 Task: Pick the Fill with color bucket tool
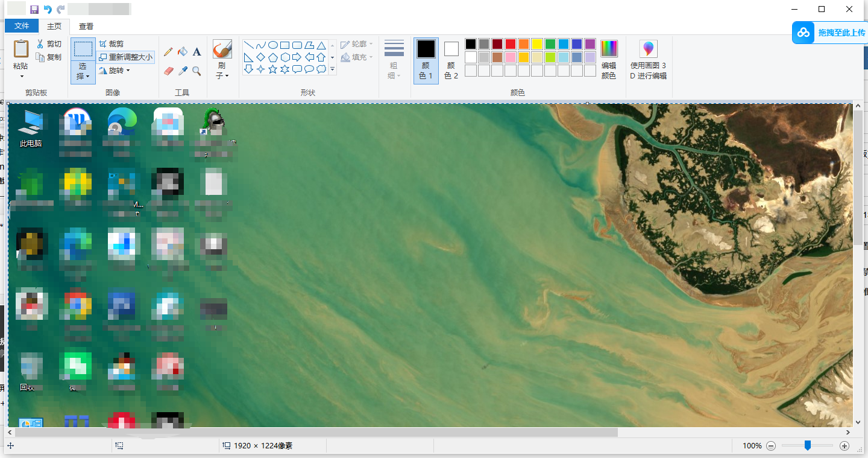tap(183, 52)
